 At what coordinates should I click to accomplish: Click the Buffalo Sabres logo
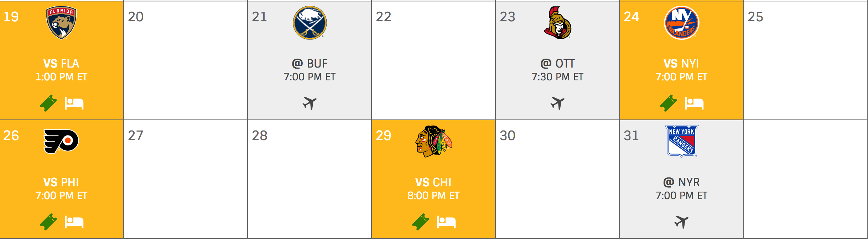tap(310, 23)
